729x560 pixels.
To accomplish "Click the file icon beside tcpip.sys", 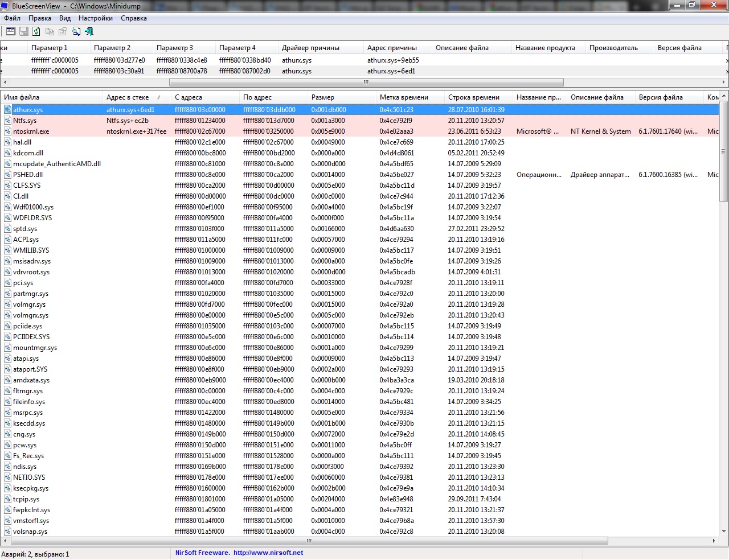I will tap(8, 499).
